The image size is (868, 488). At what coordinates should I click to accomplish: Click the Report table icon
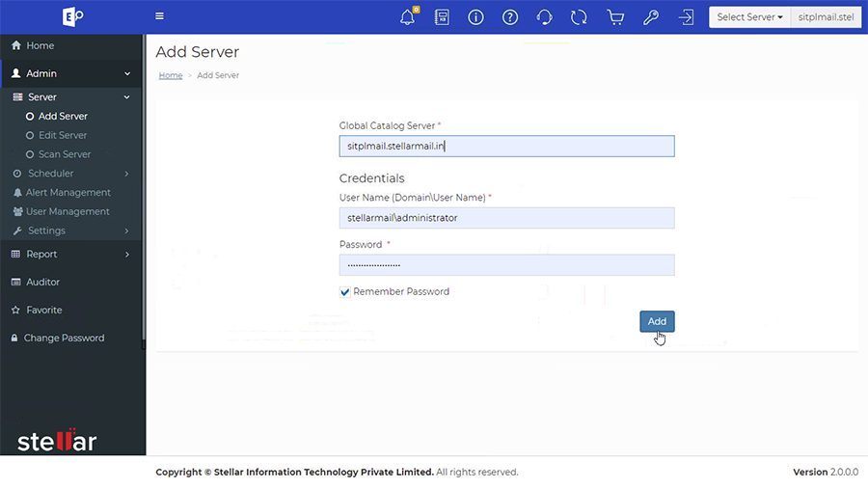[x=15, y=254]
